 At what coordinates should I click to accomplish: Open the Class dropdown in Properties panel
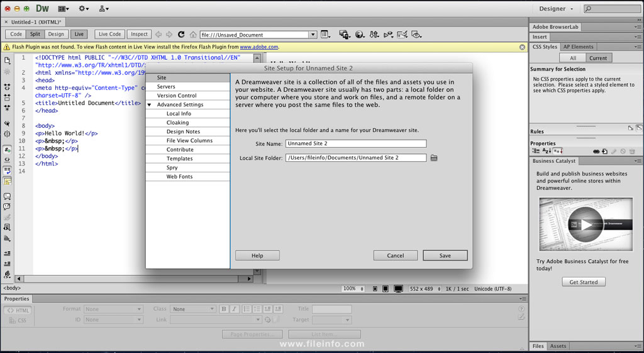pos(193,309)
